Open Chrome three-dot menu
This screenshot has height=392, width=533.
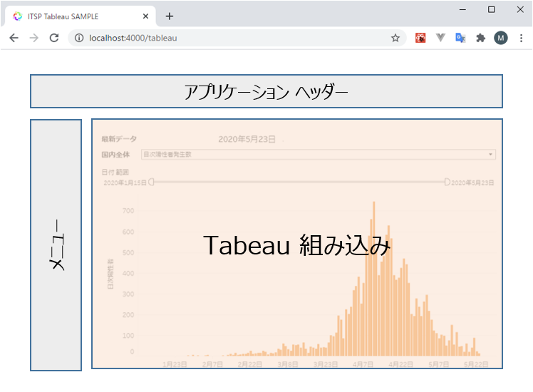pos(521,38)
